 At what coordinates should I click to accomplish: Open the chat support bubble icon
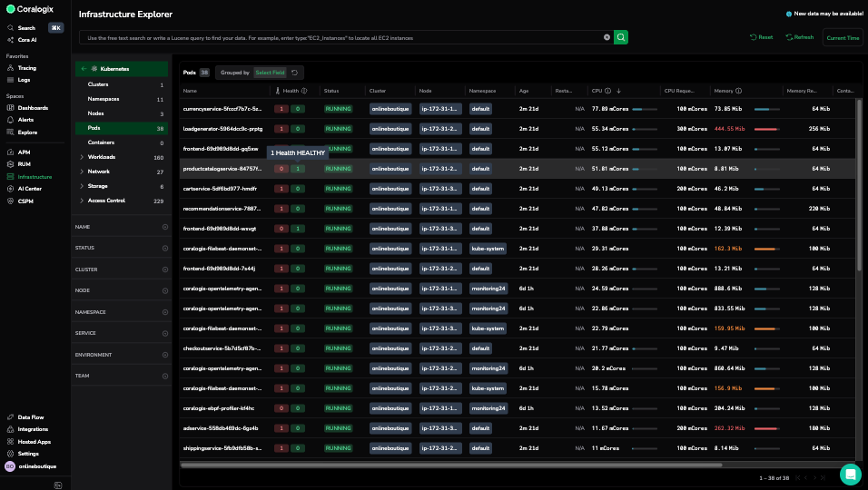click(850, 474)
